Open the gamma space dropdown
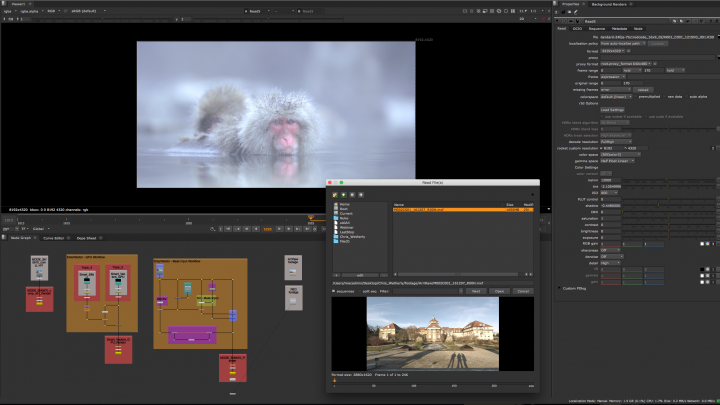The height and width of the screenshot is (405, 720). [x=617, y=161]
